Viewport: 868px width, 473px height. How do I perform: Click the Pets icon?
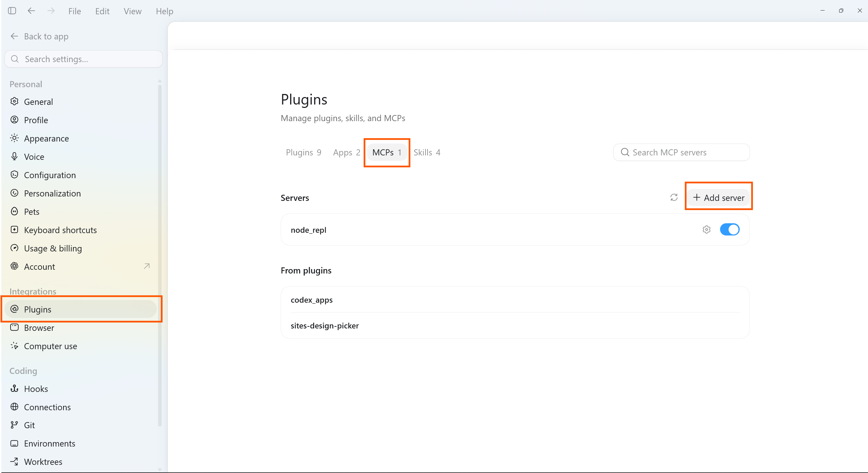coord(14,211)
